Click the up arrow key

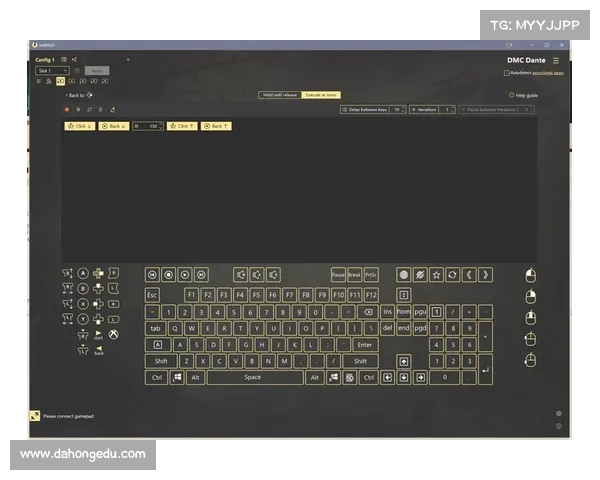pos(404,360)
